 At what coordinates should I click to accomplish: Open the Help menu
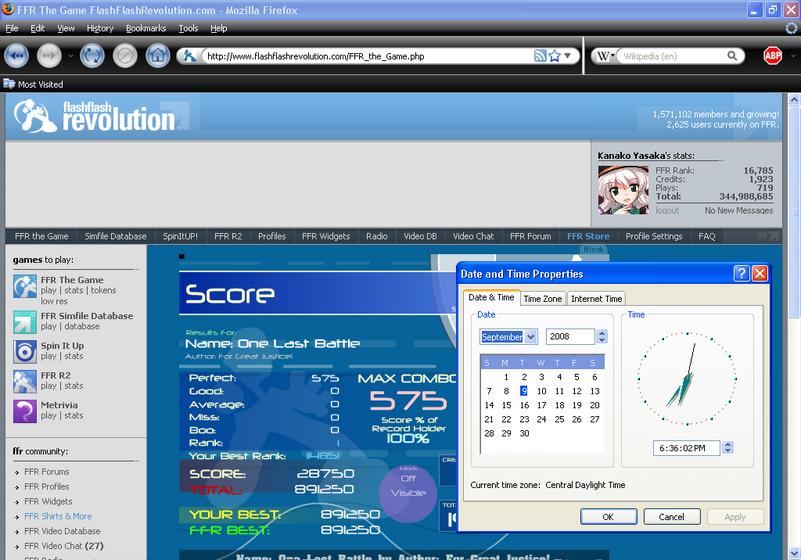(219, 28)
